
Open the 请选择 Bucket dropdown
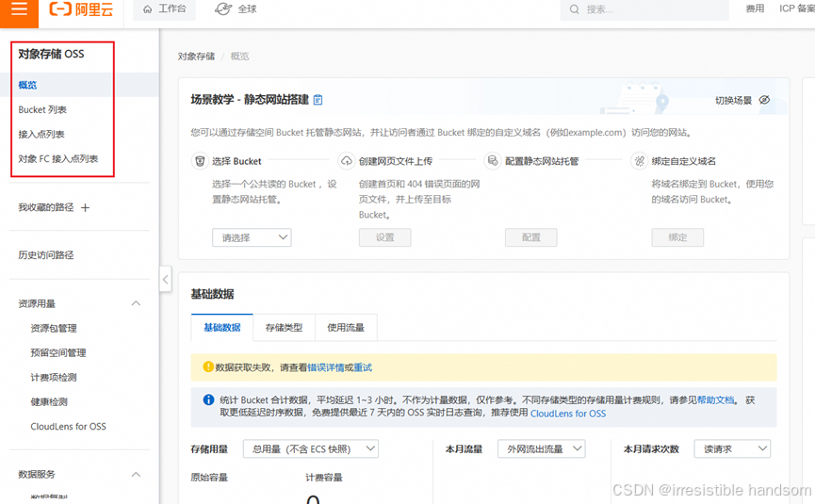pos(252,237)
